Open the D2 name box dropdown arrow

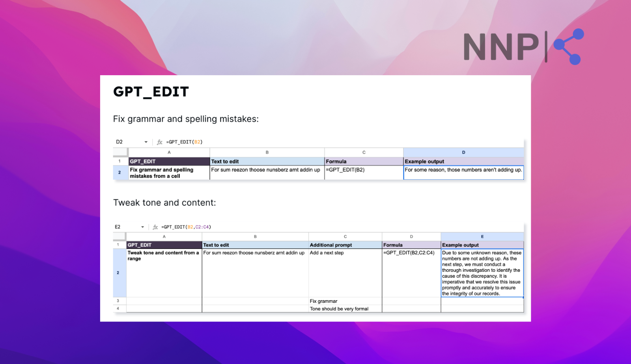point(146,142)
